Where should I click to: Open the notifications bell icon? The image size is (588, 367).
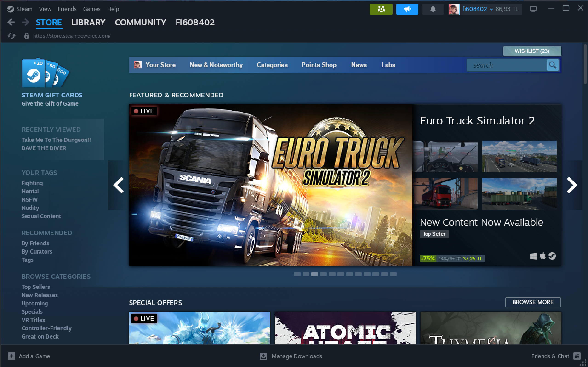tap(433, 9)
